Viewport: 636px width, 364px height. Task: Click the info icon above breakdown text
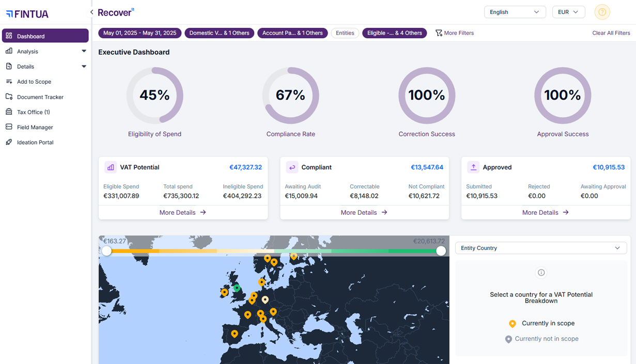tap(541, 273)
